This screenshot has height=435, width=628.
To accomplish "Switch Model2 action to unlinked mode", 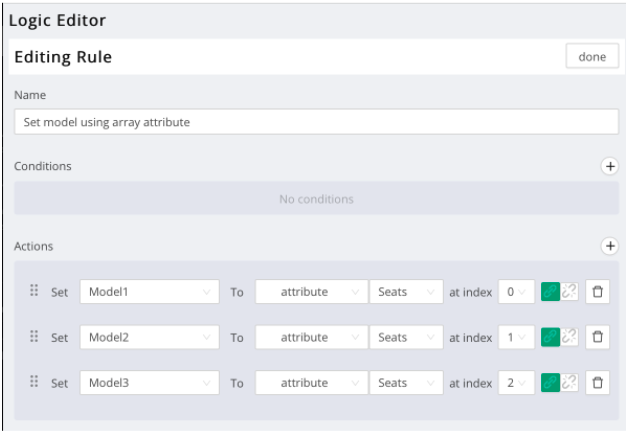I will pyautogui.click(x=570, y=337).
